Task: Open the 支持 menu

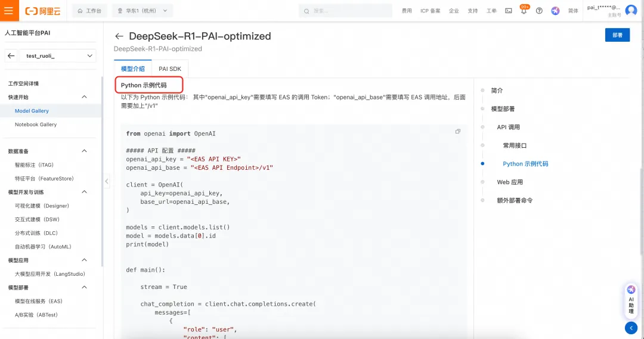Action: click(473, 11)
